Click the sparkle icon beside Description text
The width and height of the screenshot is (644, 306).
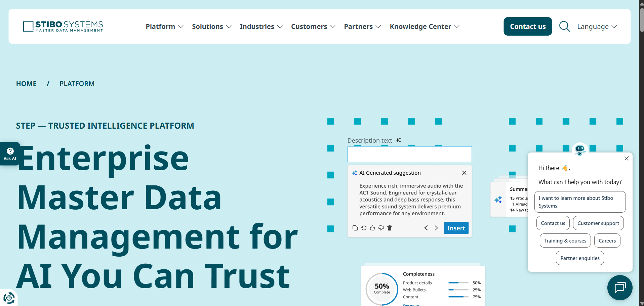click(398, 140)
